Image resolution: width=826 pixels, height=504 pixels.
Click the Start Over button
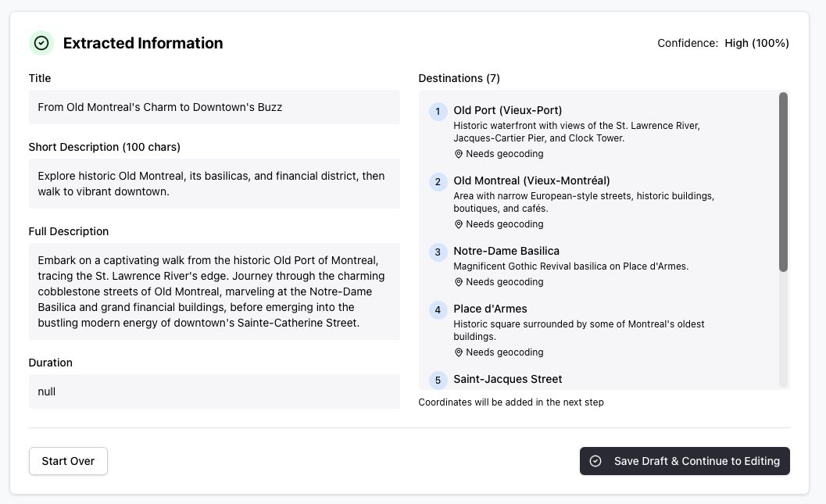(x=68, y=461)
